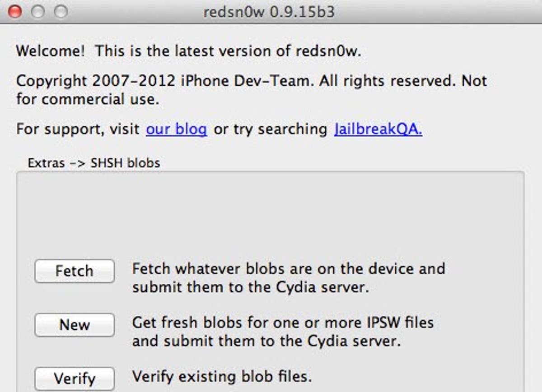Click the 'Get fresh blobs for one or more IPSW files' description
Image resolution: width=542 pixels, height=392 pixels.
click(283, 323)
